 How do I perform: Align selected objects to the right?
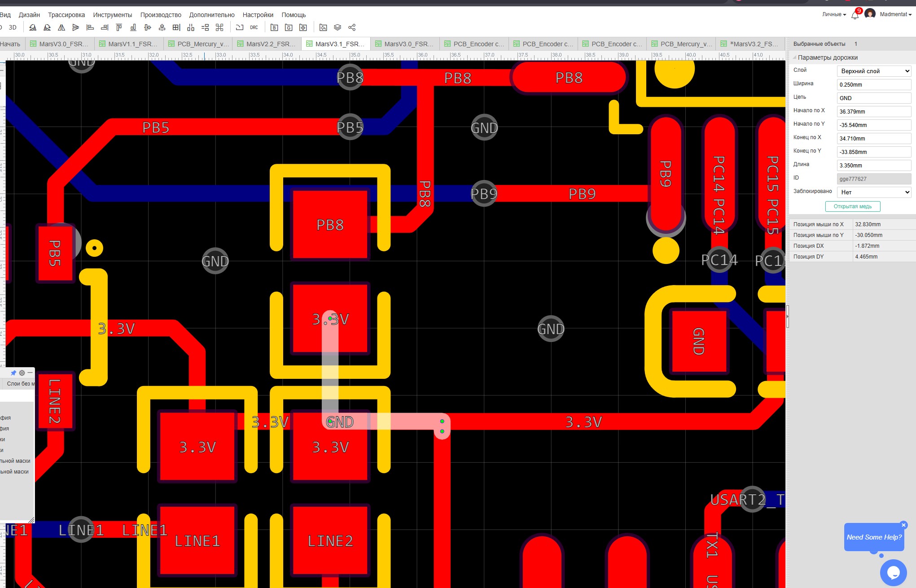(105, 27)
